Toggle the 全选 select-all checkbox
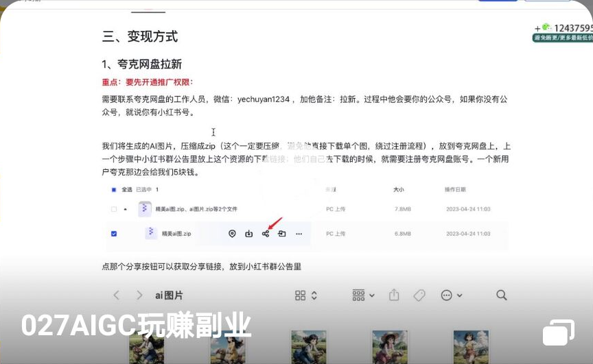The height and width of the screenshot is (364, 593). (114, 189)
